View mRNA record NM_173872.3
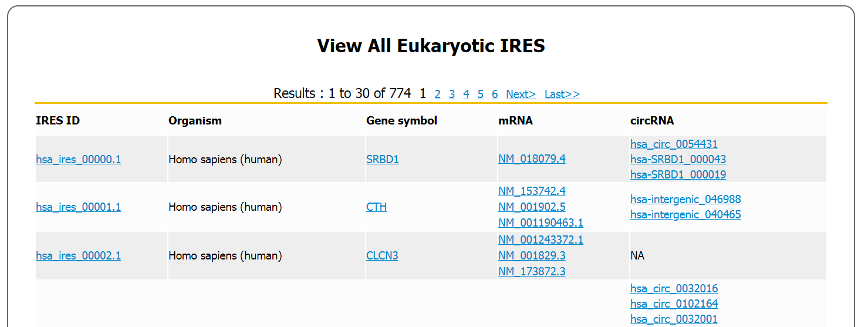868x327 pixels. (x=532, y=272)
